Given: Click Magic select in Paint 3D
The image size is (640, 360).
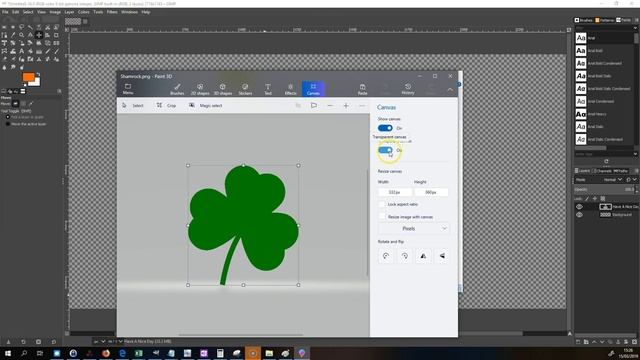Looking at the screenshot, I should pos(205,105).
